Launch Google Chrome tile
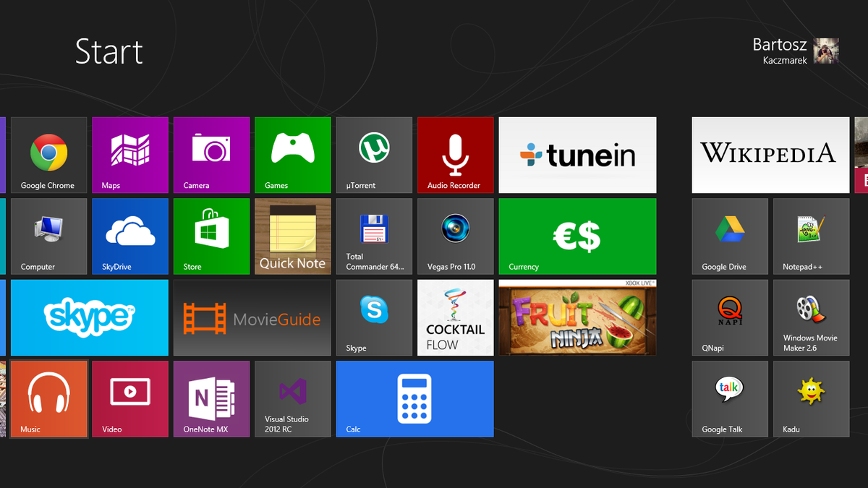The image size is (868, 488). (x=48, y=155)
